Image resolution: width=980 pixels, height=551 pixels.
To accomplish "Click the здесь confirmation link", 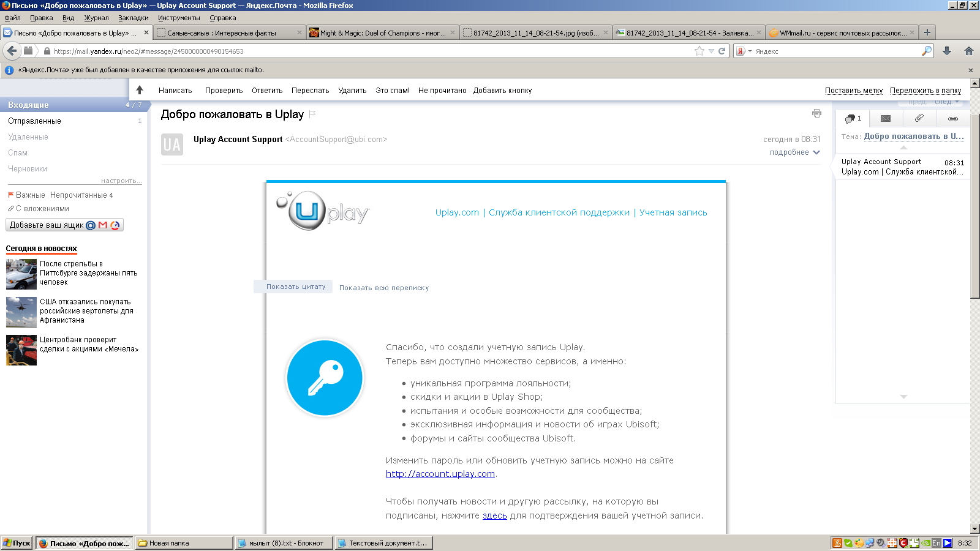I will (495, 515).
